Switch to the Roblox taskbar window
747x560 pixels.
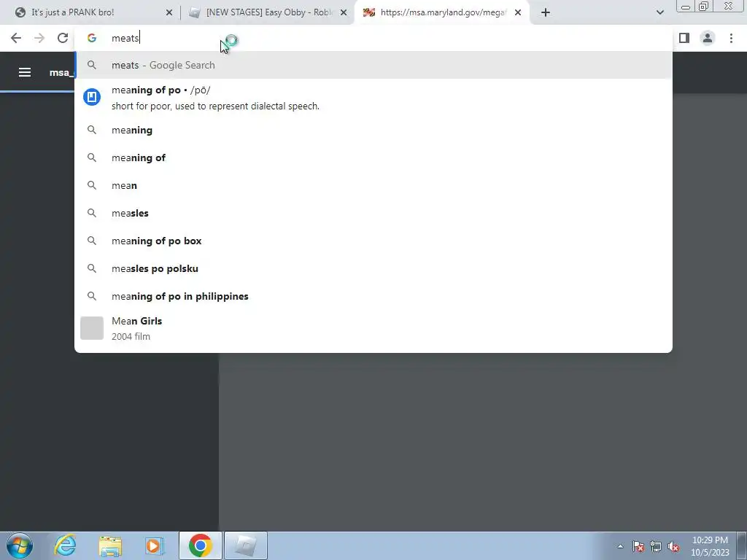coord(246,545)
